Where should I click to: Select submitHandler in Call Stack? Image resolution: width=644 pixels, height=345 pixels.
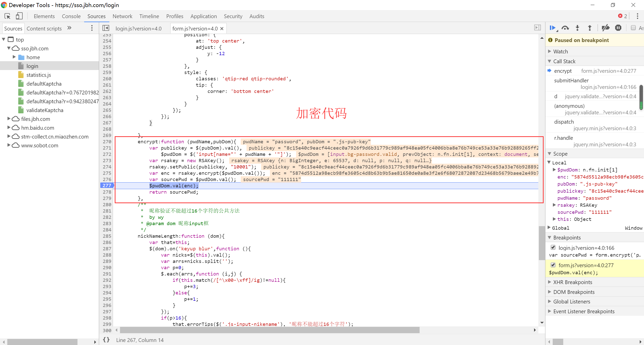(x=571, y=80)
